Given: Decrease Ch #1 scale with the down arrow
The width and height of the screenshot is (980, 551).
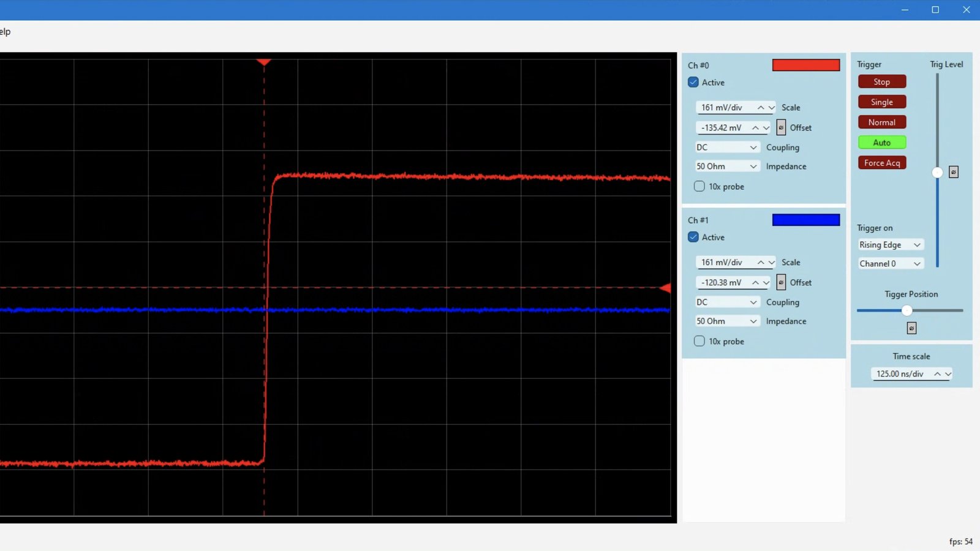Looking at the screenshot, I should click(771, 263).
